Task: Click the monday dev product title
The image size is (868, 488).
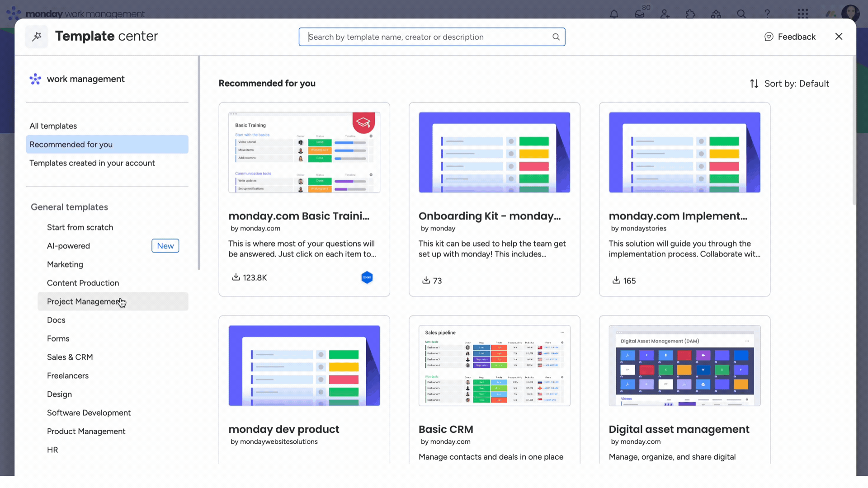Action: pos(284,429)
